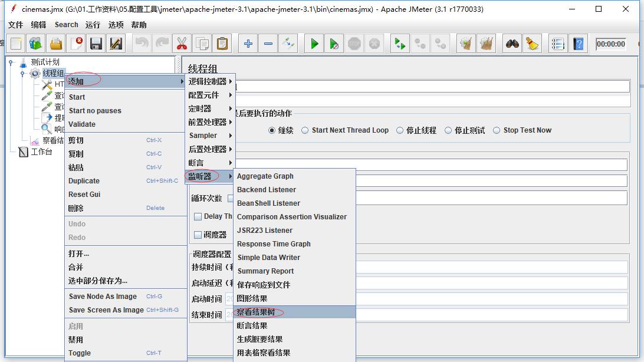Click the toolbar green Start-no-pauses arrow icon
Screen dimensions: 644x362
coord(334,44)
